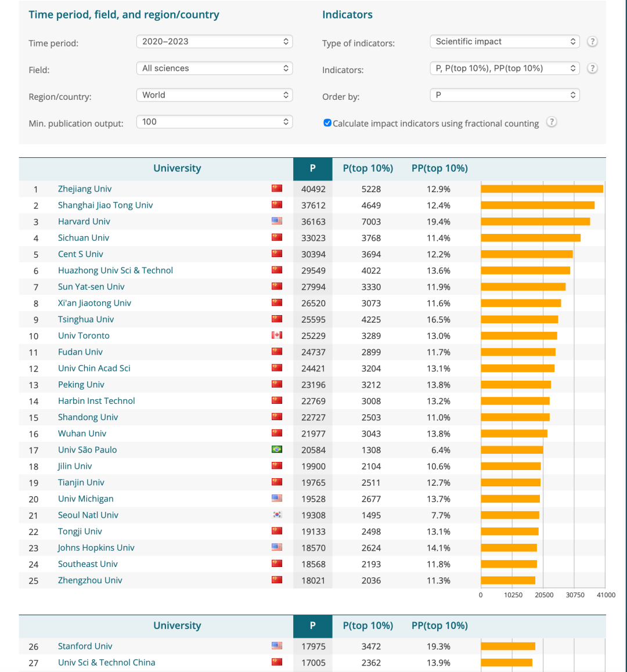Open Region/country dropdown set to World
Viewport: 627px width, 672px height.
(x=214, y=95)
